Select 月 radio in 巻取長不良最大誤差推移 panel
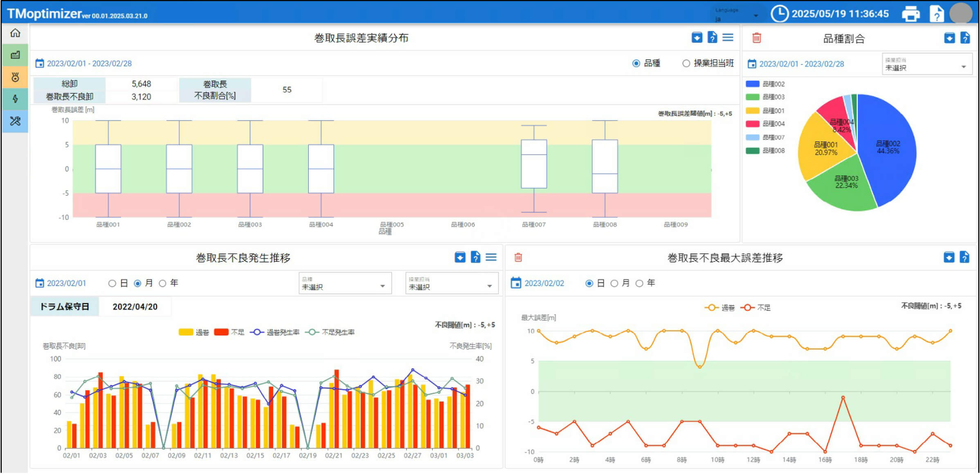The width and height of the screenshot is (980, 474). tap(614, 283)
